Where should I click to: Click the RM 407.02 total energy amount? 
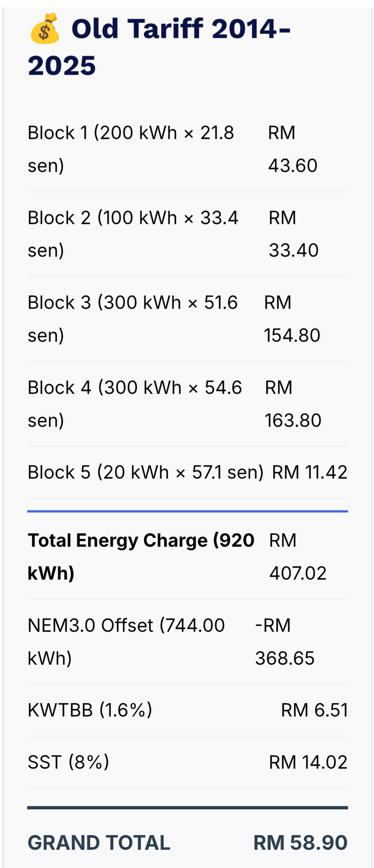(297, 556)
